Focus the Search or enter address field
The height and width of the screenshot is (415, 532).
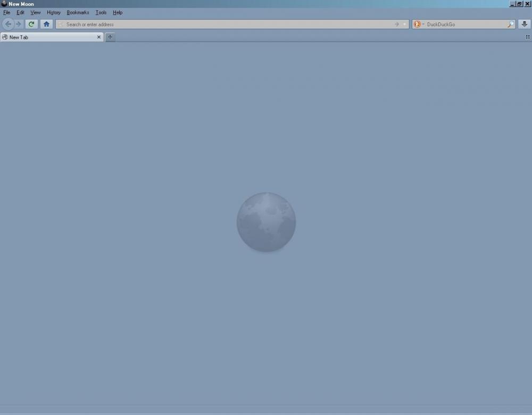click(x=232, y=24)
